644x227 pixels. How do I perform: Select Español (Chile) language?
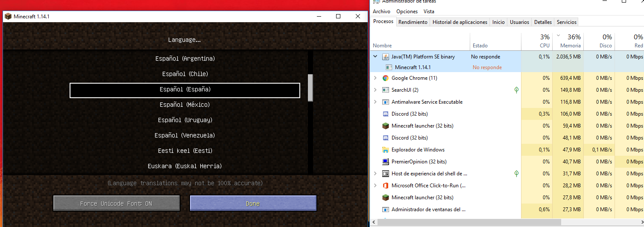pos(185,74)
